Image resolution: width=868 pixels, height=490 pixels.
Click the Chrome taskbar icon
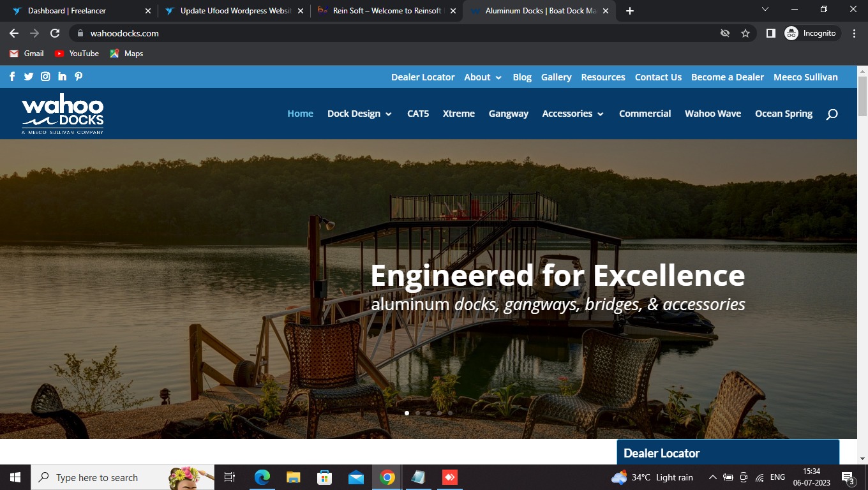pyautogui.click(x=387, y=477)
